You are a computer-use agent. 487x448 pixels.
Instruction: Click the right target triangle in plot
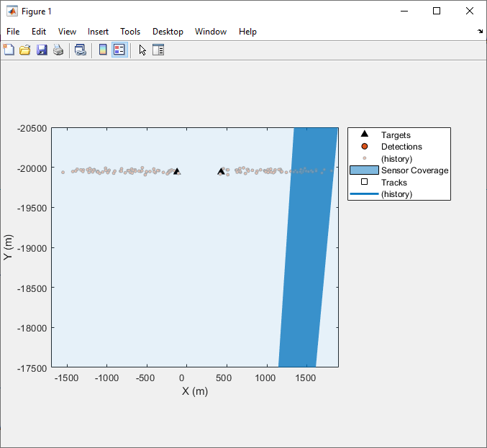(221, 171)
